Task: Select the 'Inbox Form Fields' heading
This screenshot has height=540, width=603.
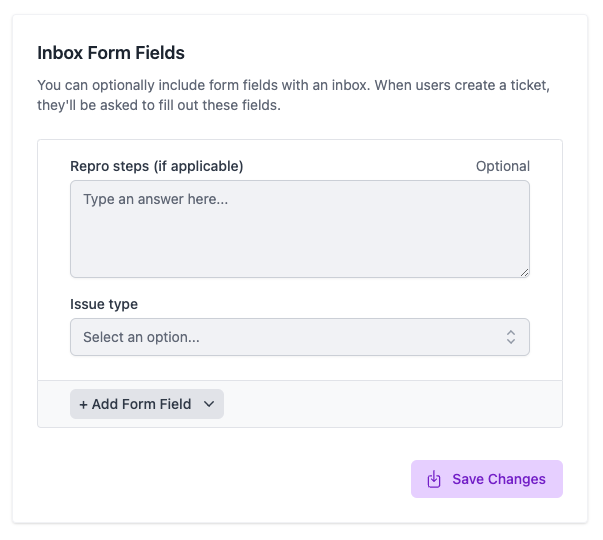Action: pyautogui.click(x=111, y=53)
